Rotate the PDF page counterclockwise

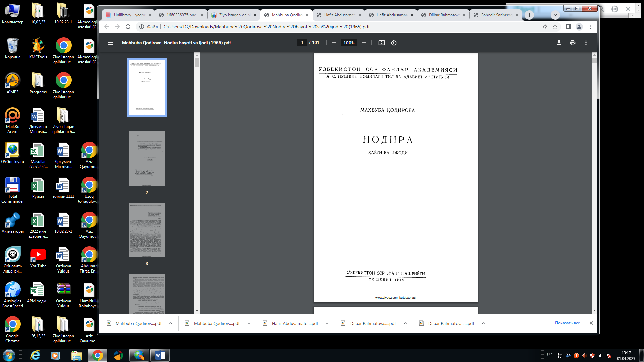pos(393,43)
